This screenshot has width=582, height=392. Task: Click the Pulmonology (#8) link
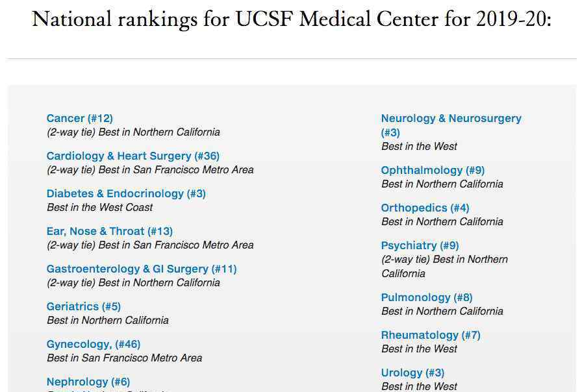427,297
